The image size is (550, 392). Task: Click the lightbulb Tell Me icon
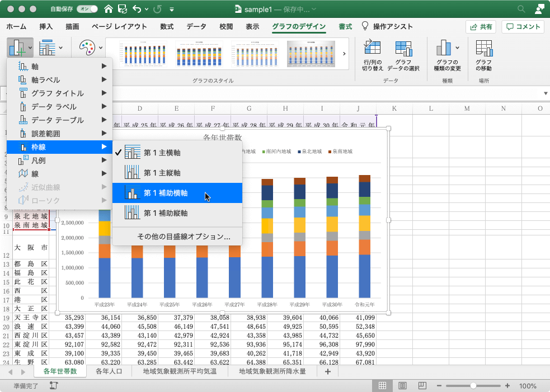tap(365, 26)
